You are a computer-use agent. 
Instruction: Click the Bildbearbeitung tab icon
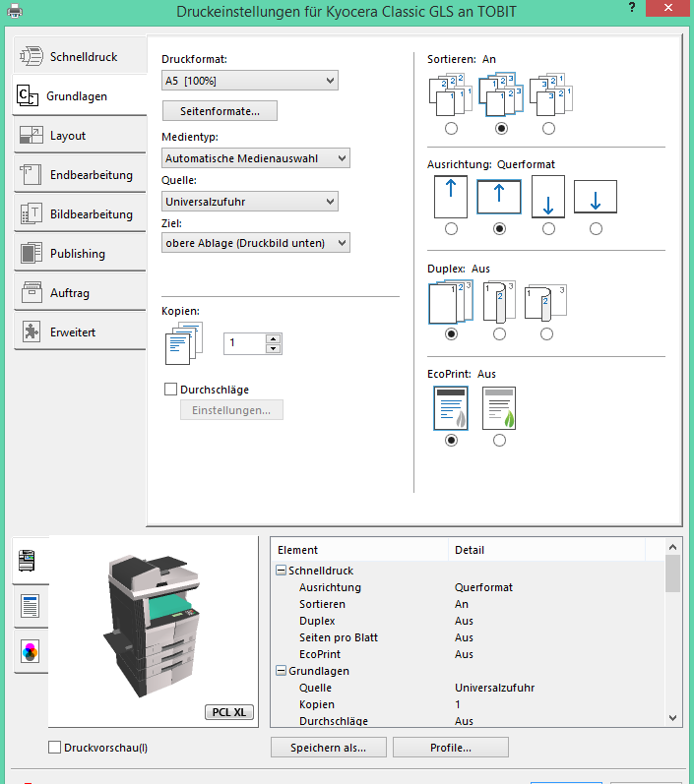click(32, 214)
